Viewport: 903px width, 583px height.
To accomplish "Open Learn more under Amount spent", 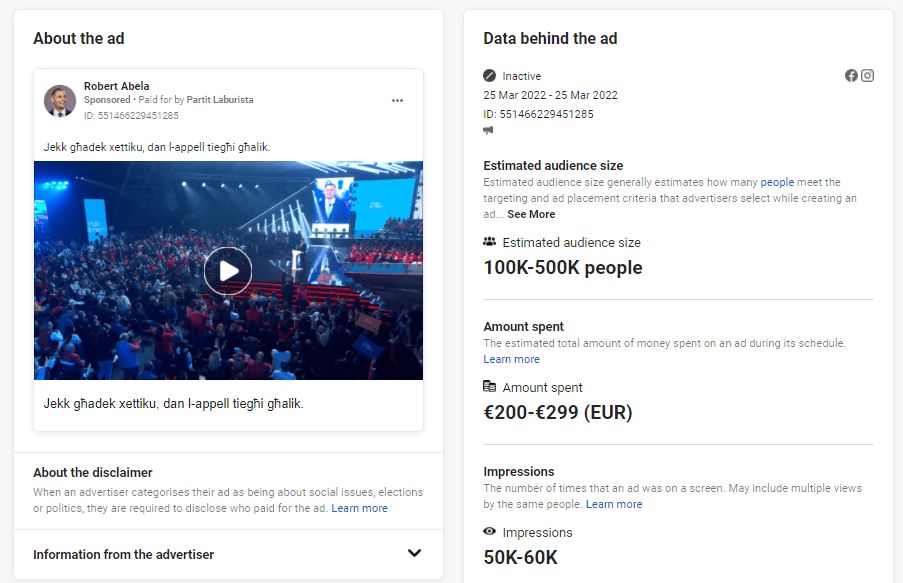I will tap(511, 359).
